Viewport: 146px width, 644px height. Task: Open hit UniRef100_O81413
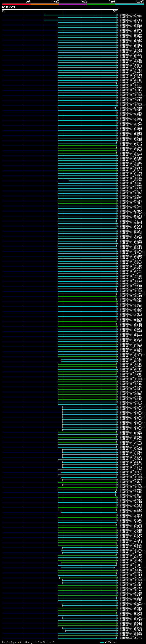(x=131, y=22)
